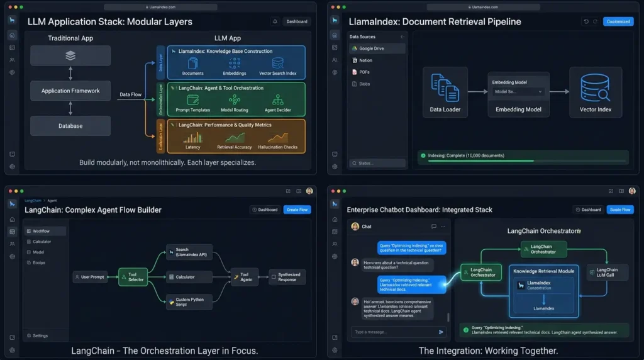Select the LangChain LLM Call node
This screenshot has width=644, height=360.
[607, 272]
